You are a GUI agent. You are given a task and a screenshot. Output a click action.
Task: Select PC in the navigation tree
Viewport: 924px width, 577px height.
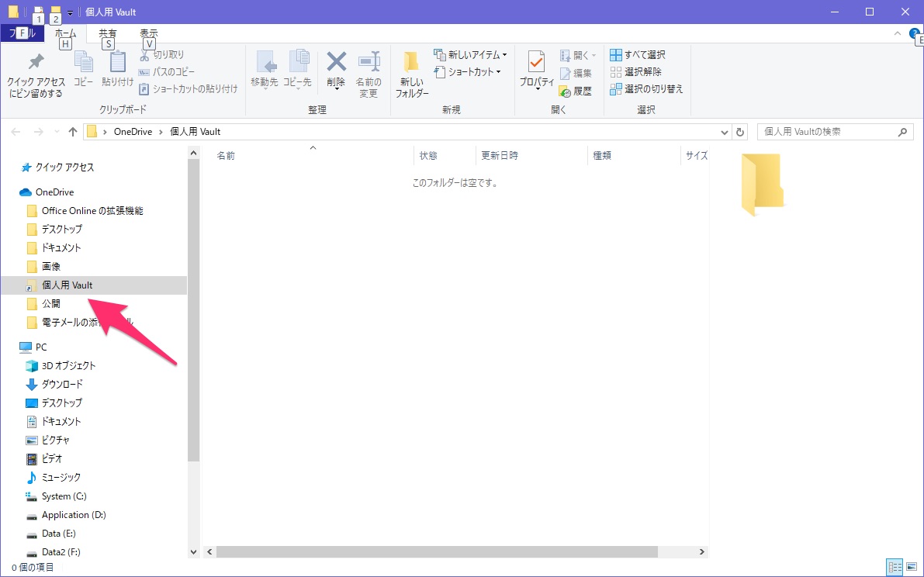pos(33,347)
